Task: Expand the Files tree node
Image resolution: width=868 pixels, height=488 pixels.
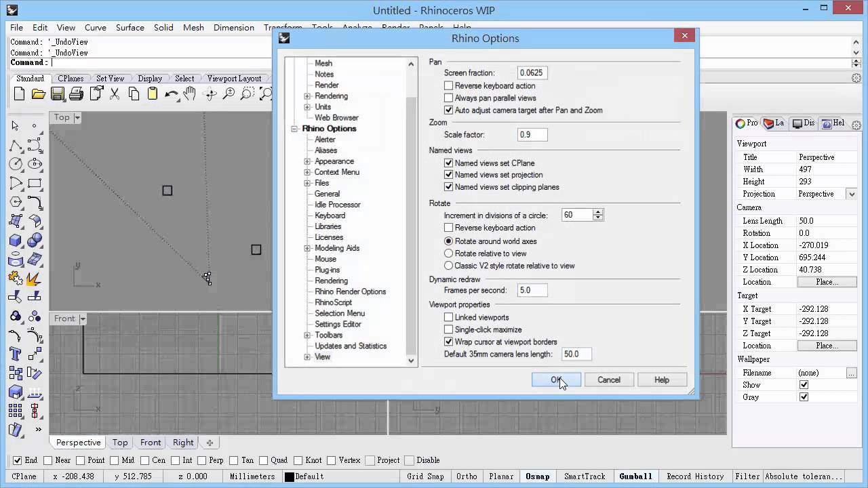Action: point(307,183)
